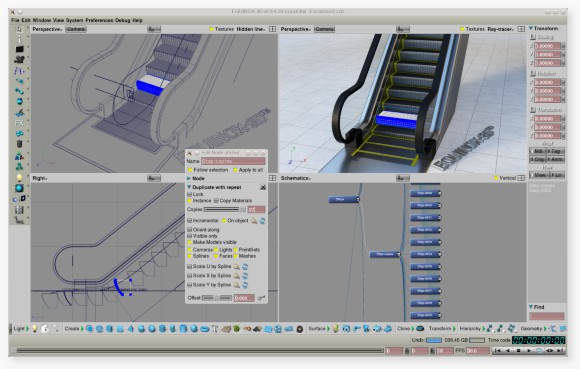Open the File menu
The height and width of the screenshot is (369, 580).
click(x=15, y=20)
